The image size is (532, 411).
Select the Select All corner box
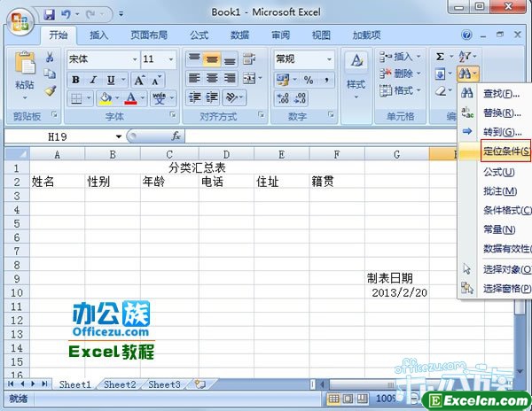click(x=17, y=154)
